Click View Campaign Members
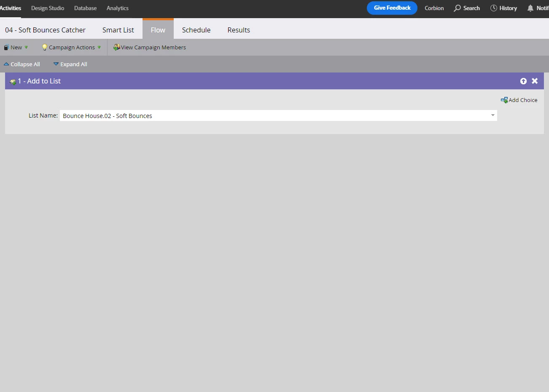 150,47
